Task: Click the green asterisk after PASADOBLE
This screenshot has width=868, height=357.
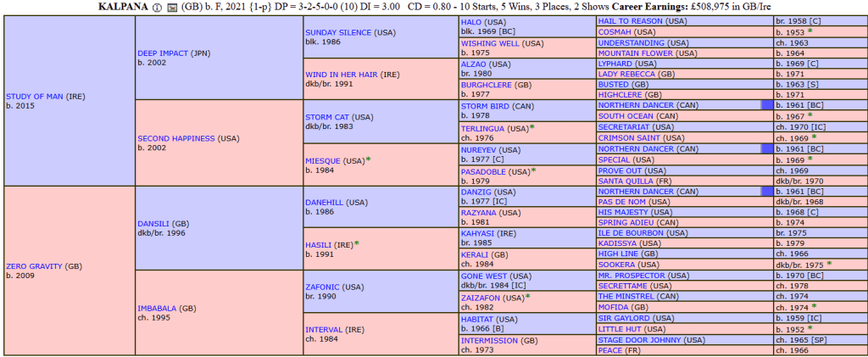Action: tap(534, 170)
